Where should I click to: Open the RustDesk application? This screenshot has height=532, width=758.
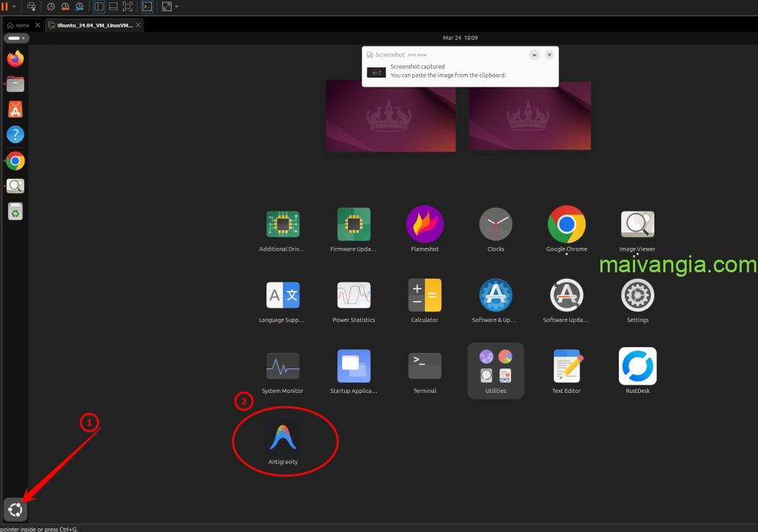coord(637,367)
